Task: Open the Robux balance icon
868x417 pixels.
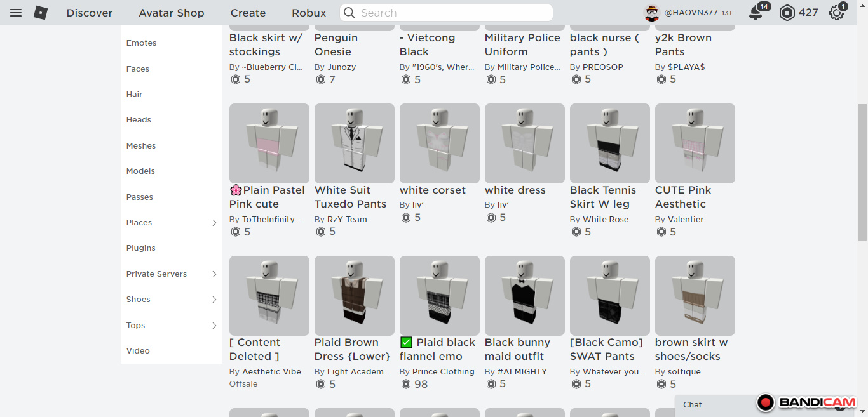Action: (787, 13)
